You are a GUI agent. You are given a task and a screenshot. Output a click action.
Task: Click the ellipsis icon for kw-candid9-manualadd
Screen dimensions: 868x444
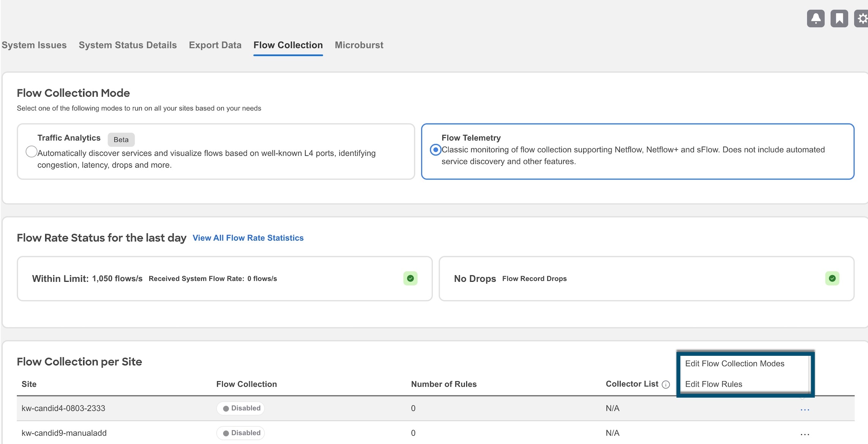pos(805,431)
